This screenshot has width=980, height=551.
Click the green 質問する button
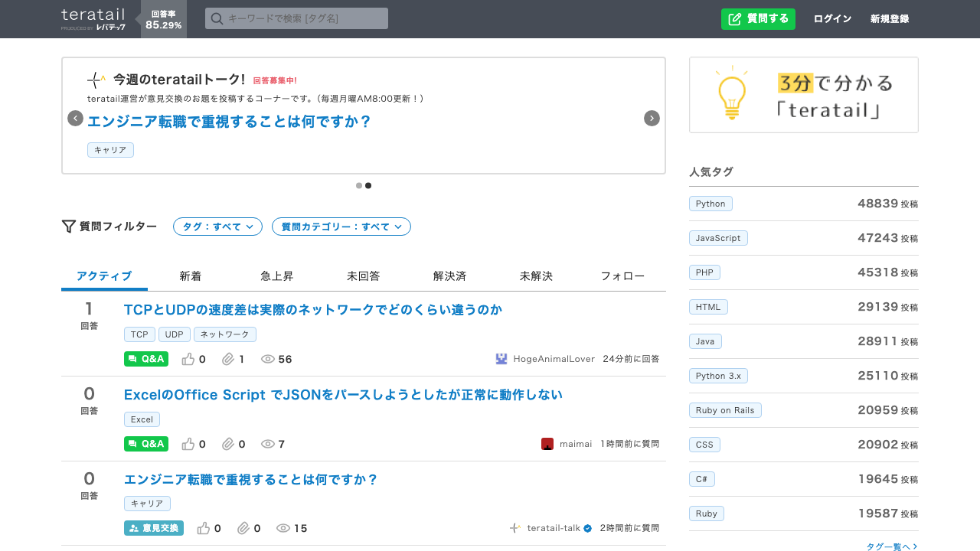click(x=758, y=18)
